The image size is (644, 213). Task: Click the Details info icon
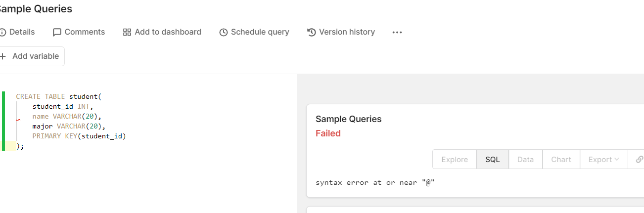(x=2, y=32)
